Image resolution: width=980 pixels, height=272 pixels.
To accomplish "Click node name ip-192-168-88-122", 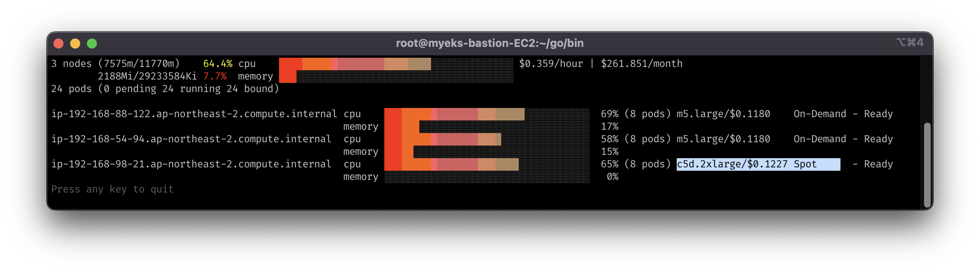I will [194, 114].
